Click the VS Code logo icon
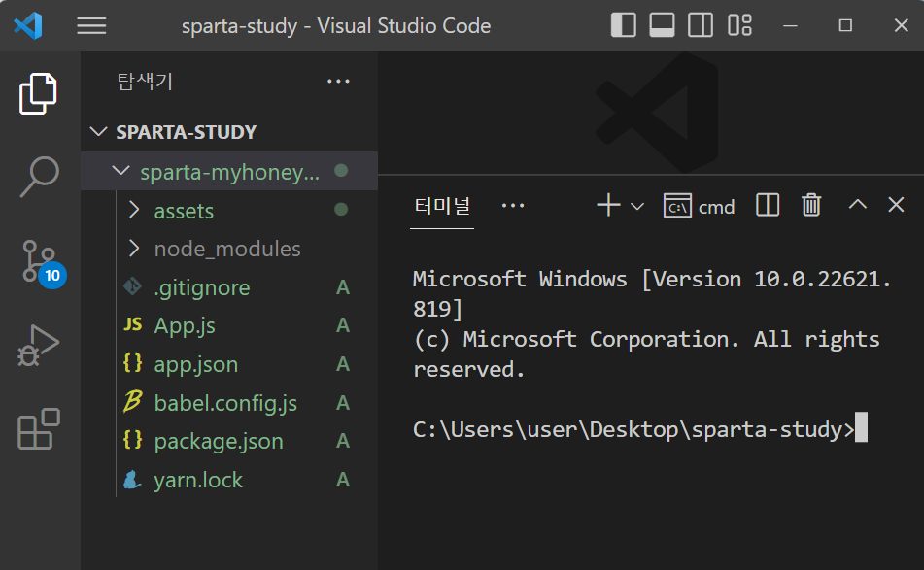 pos(28,25)
